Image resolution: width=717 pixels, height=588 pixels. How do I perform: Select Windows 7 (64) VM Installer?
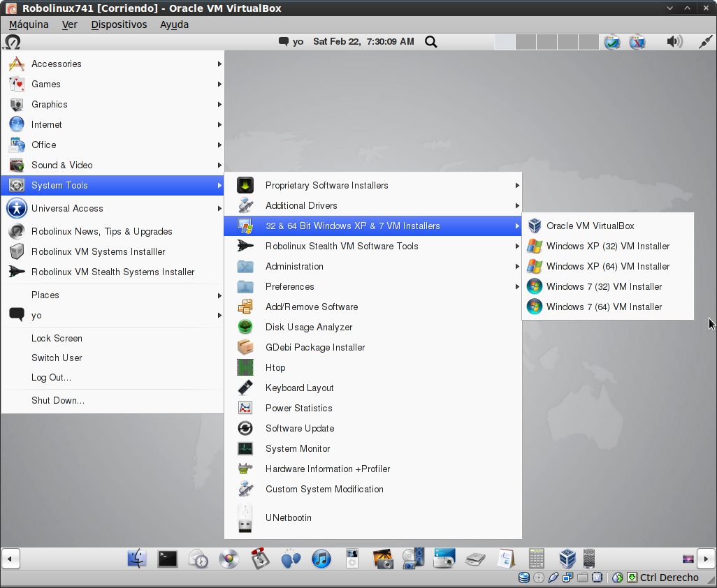pos(604,307)
